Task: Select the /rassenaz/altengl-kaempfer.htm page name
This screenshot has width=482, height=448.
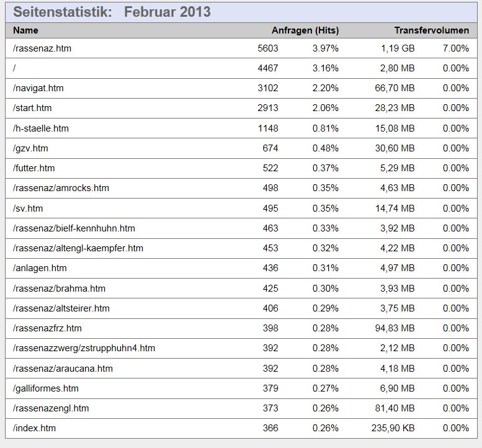Action: click(78, 248)
